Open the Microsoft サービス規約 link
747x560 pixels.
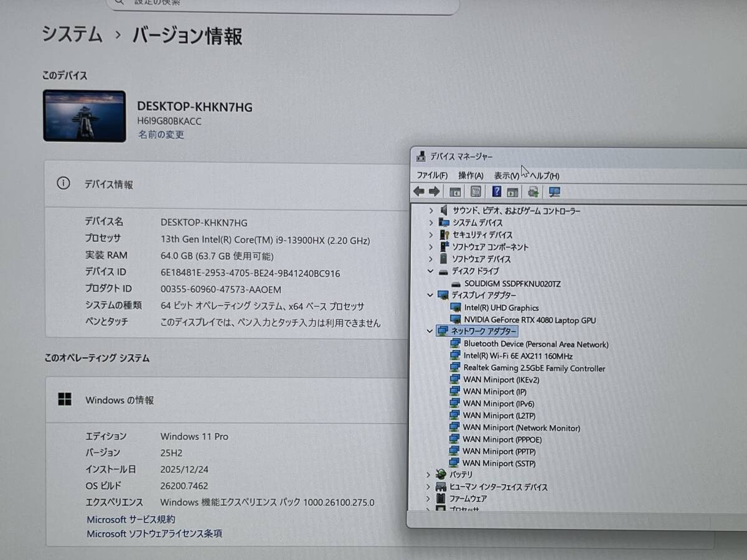click(131, 519)
